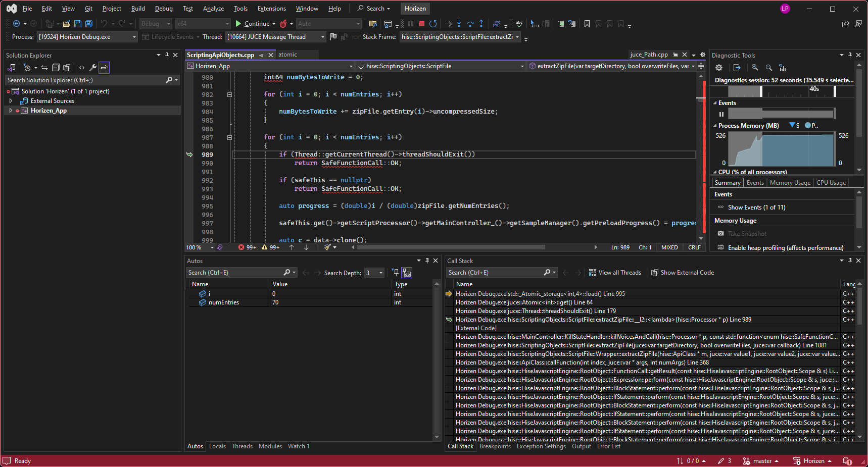Screen dimensions: 868x467
Task: Click Zoom Out in Diagnostic Tools
Action: (769, 68)
